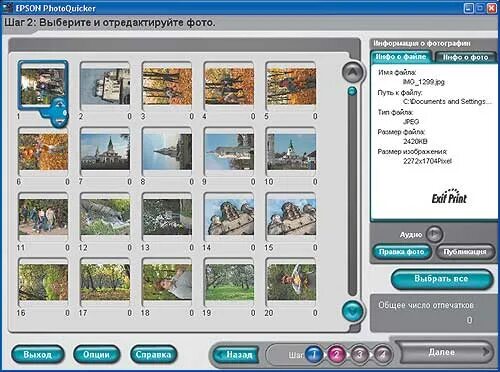Increase print count on photo 1
This screenshot has height=372, width=500.
[x=60, y=104]
